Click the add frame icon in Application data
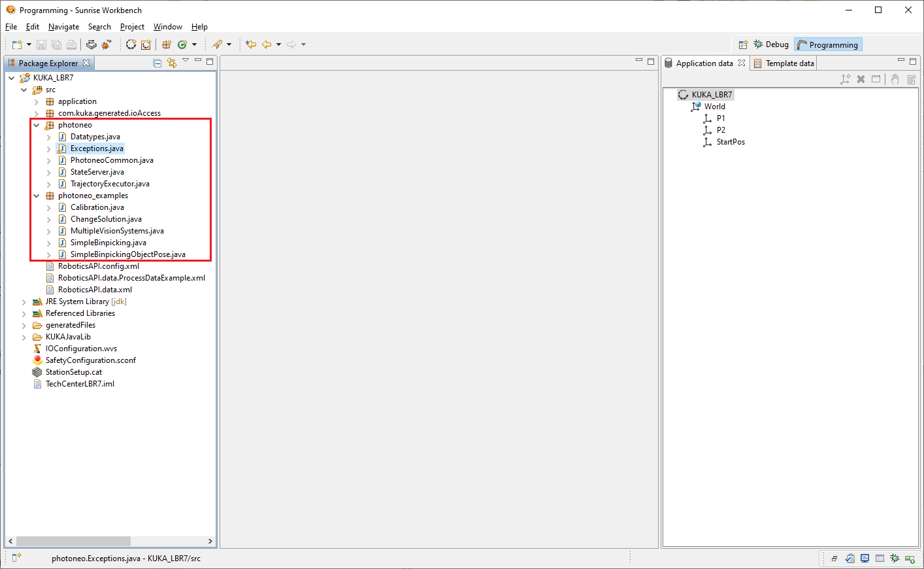 [846, 79]
